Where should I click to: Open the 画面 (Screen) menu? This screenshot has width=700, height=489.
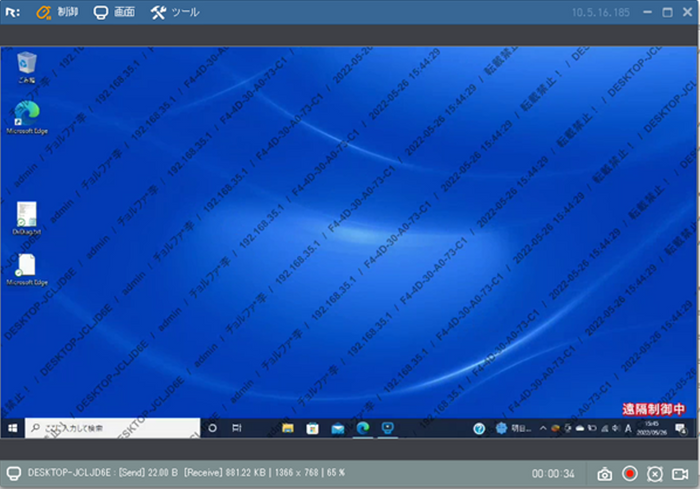[114, 13]
